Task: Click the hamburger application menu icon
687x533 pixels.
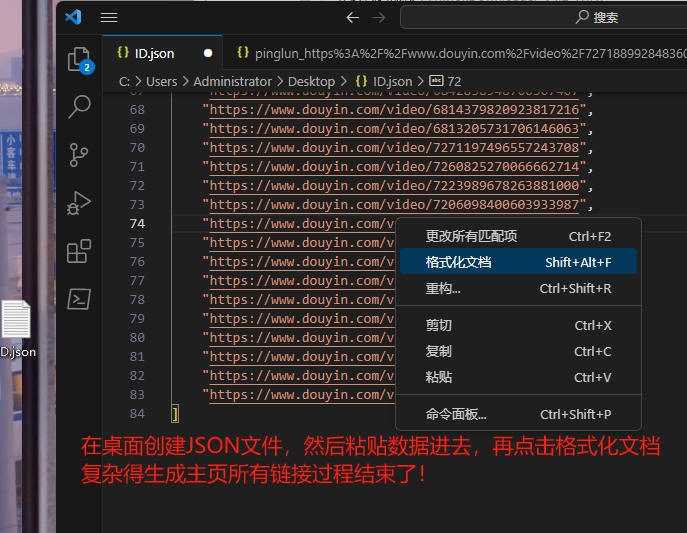Action: pyautogui.click(x=109, y=17)
